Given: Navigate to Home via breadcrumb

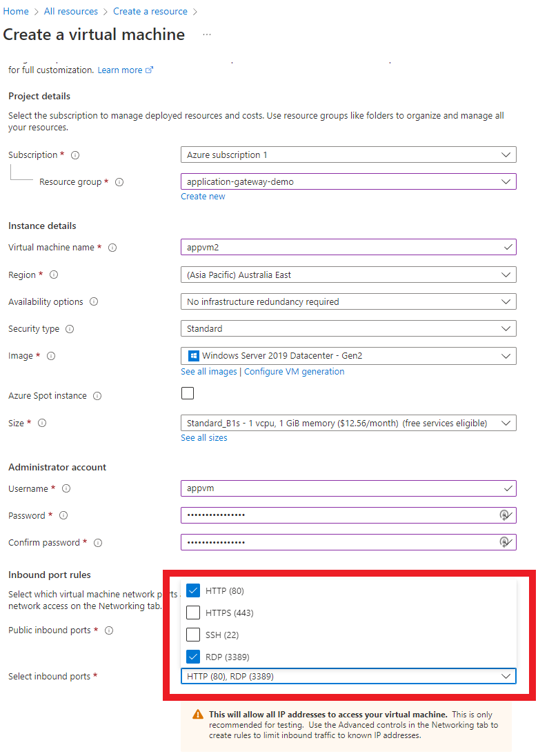Looking at the screenshot, I should point(15,11).
